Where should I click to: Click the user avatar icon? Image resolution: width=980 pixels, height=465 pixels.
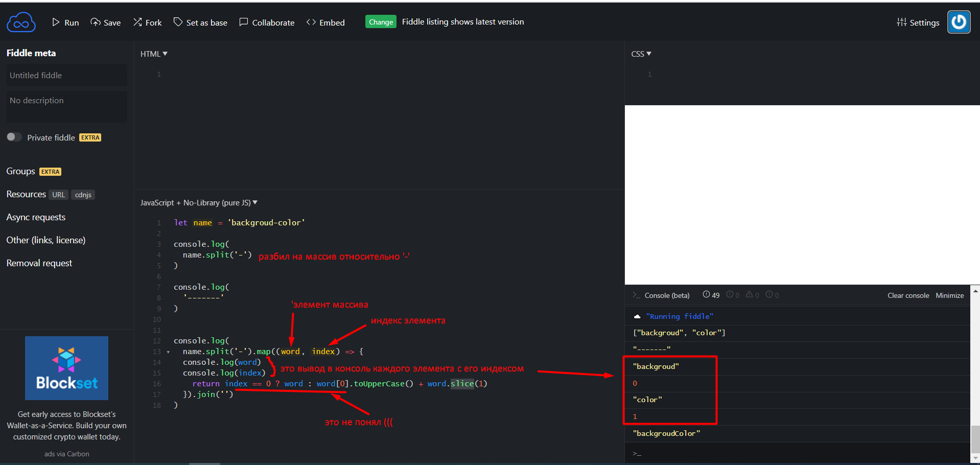(x=959, y=22)
